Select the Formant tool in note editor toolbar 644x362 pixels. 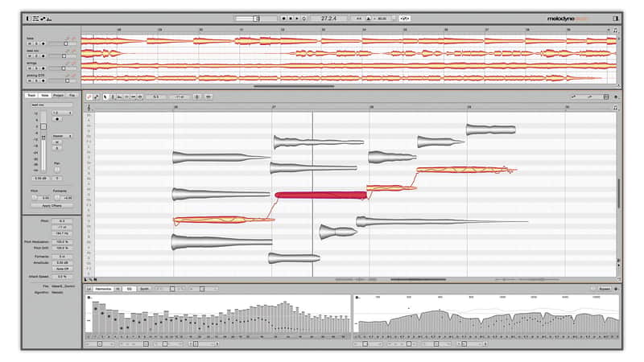pos(119,97)
